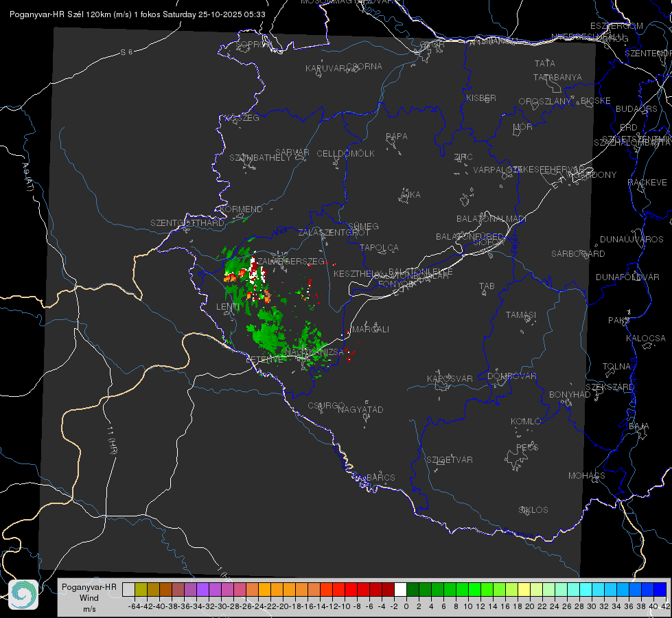Click the PAKS city label
Image resolution: width=672 pixels, height=618 pixels.
pyautogui.click(x=618, y=321)
